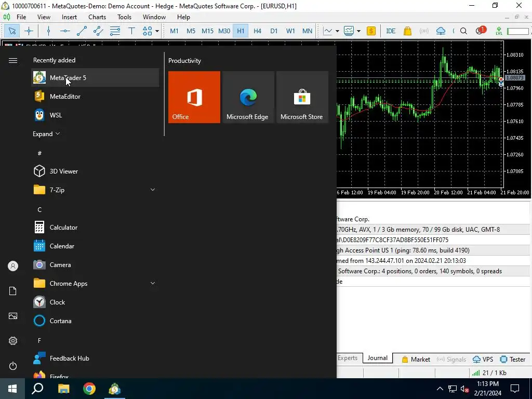Open the shapes objects tool

147,31
